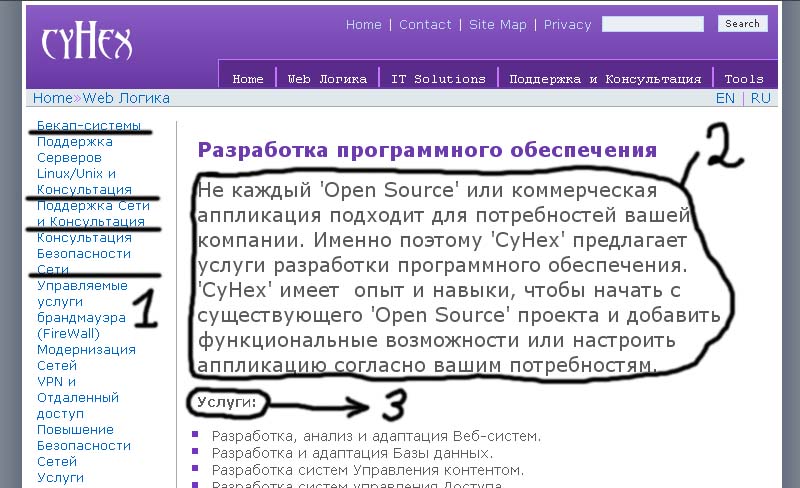Click the CyHex logo
Viewport: 800px width, 488px height.
[87, 42]
